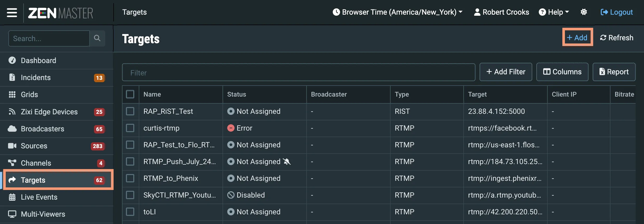The image size is (644, 224).
Task: Open the hamburger navigation menu
Action: (12, 13)
